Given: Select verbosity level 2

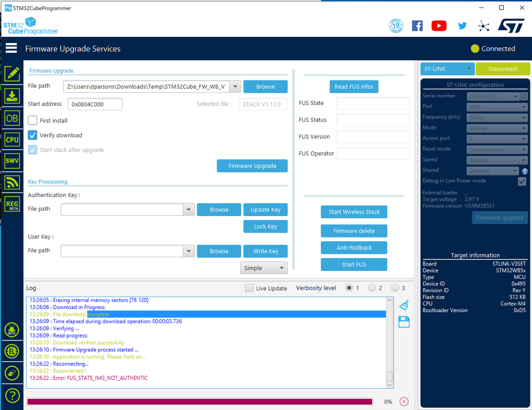Looking at the screenshot, I should click(372, 288).
